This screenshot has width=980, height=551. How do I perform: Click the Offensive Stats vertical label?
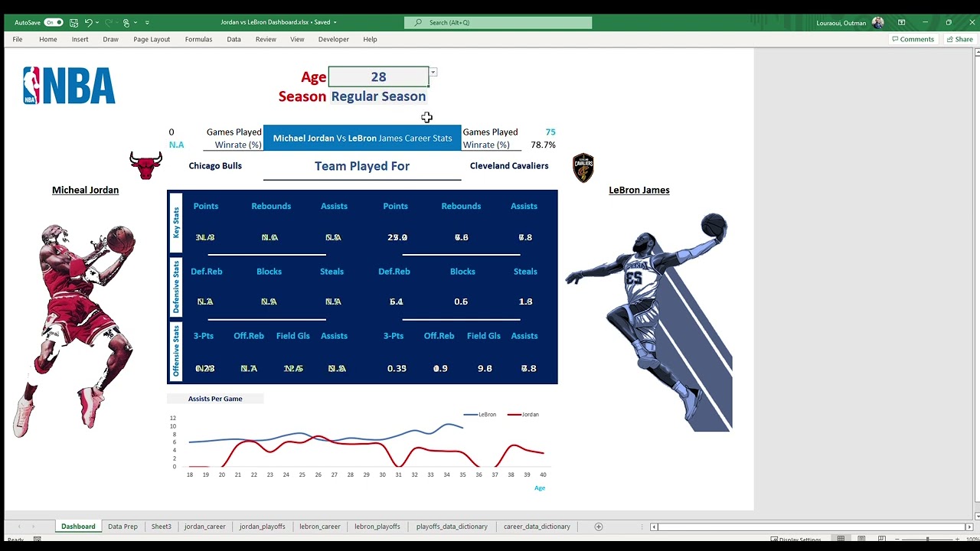(176, 351)
